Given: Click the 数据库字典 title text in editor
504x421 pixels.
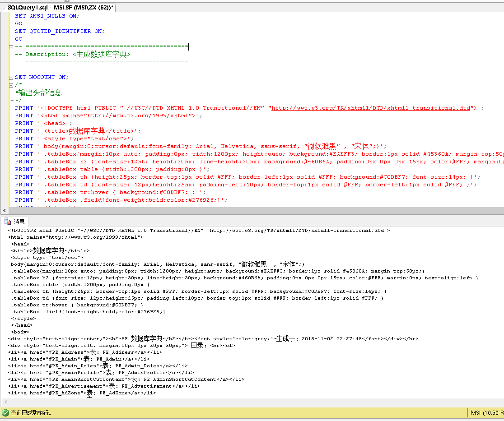Looking at the screenshot, I should pos(86,131).
